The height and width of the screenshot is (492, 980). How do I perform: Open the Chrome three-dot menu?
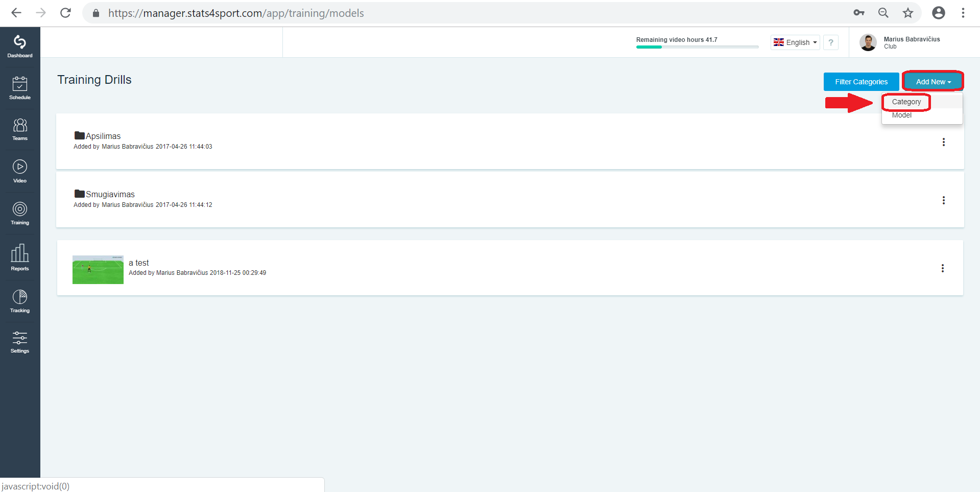click(x=963, y=13)
